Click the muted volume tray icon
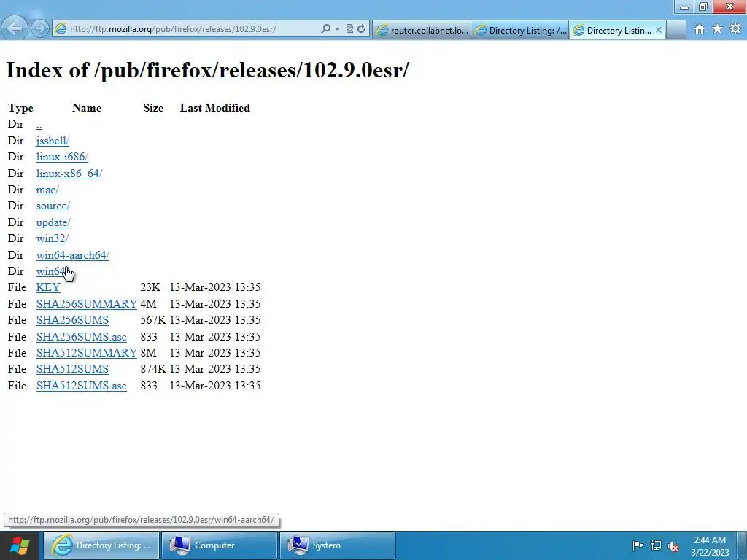747x560 pixels. (x=673, y=546)
